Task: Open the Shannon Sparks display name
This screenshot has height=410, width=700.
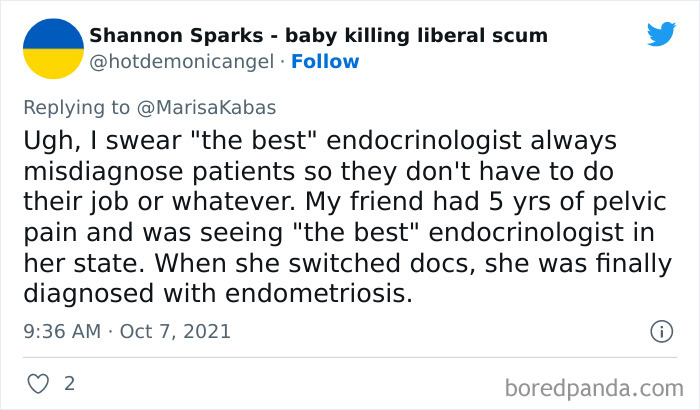Action: (x=176, y=36)
